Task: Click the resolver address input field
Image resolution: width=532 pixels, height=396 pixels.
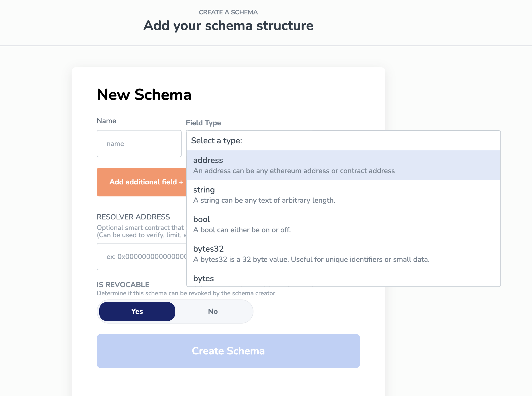Action: pos(141,257)
